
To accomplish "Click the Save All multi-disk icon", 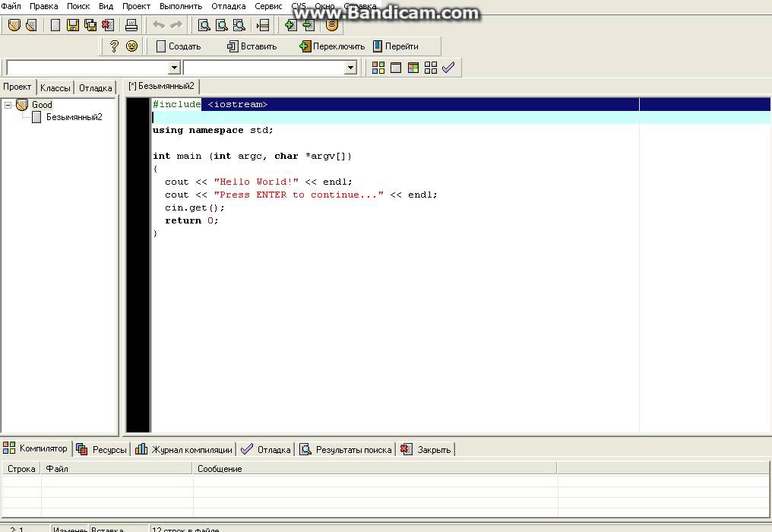I will (90, 24).
